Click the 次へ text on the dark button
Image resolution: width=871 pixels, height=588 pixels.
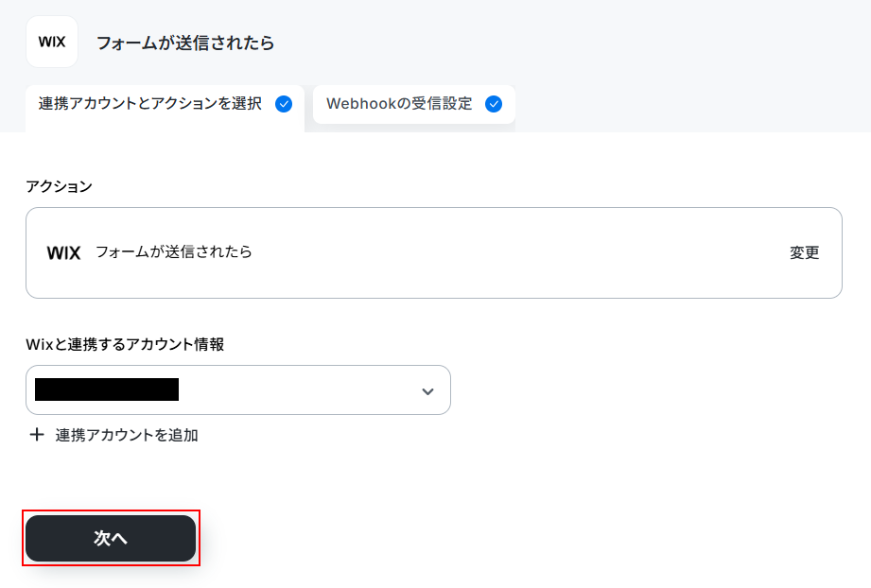point(111,538)
